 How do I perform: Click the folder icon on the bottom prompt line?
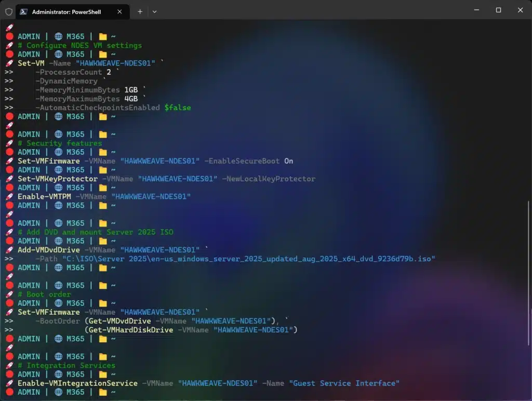pyautogui.click(x=103, y=392)
